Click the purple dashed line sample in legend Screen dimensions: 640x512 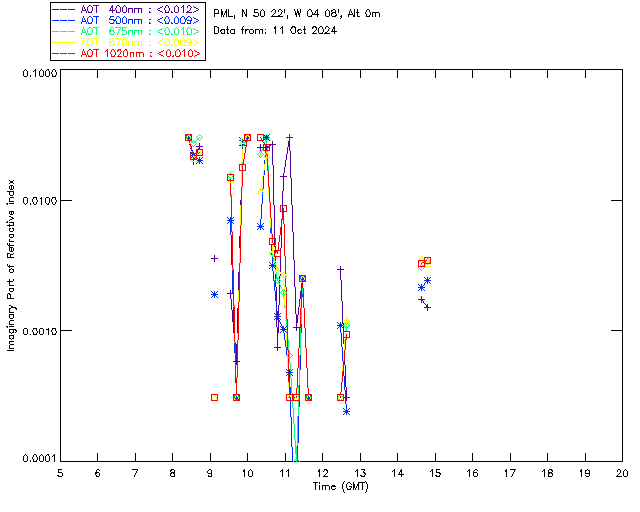(x=64, y=9)
